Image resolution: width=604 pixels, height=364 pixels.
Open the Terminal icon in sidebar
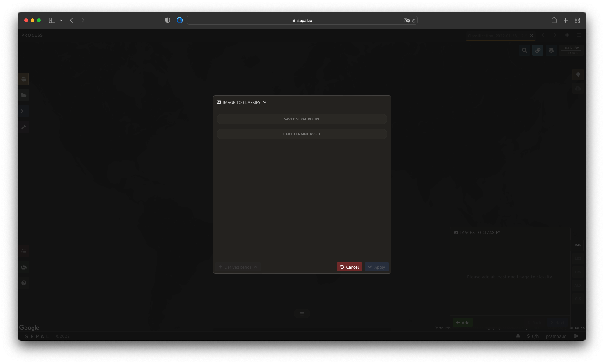pyautogui.click(x=24, y=111)
